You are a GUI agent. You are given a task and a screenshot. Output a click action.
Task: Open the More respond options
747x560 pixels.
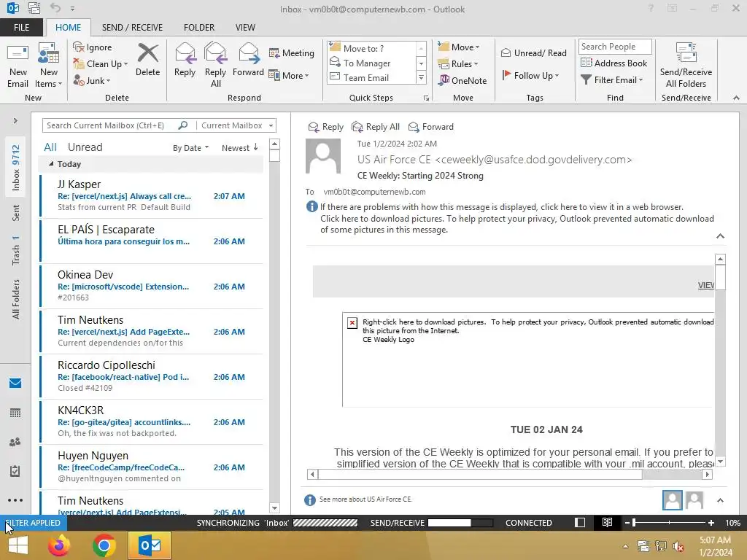click(x=289, y=75)
